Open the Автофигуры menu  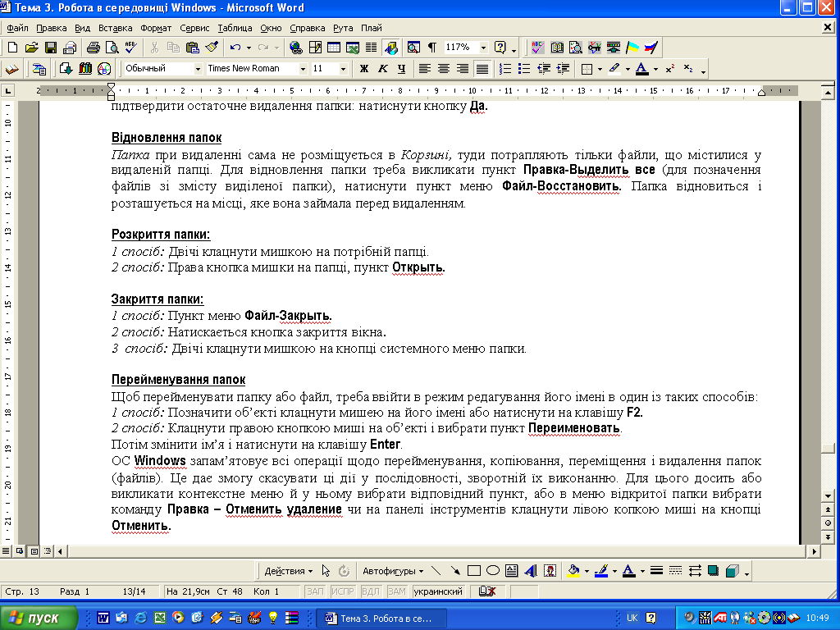(x=393, y=571)
